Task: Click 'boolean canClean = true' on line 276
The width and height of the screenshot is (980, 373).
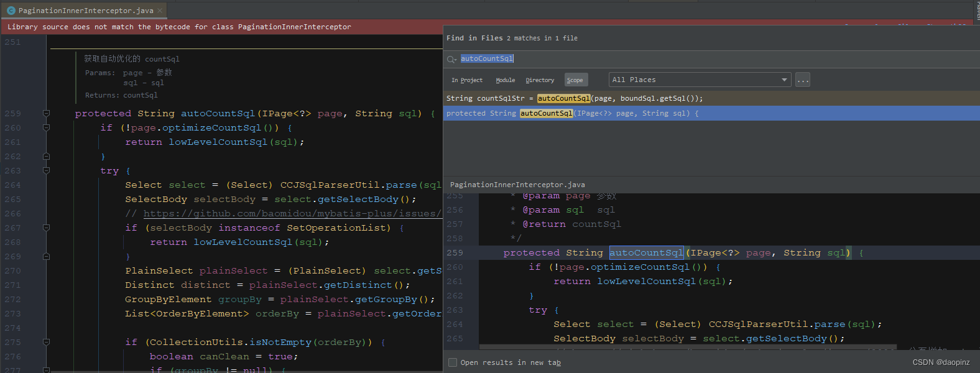Action: [221, 356]
